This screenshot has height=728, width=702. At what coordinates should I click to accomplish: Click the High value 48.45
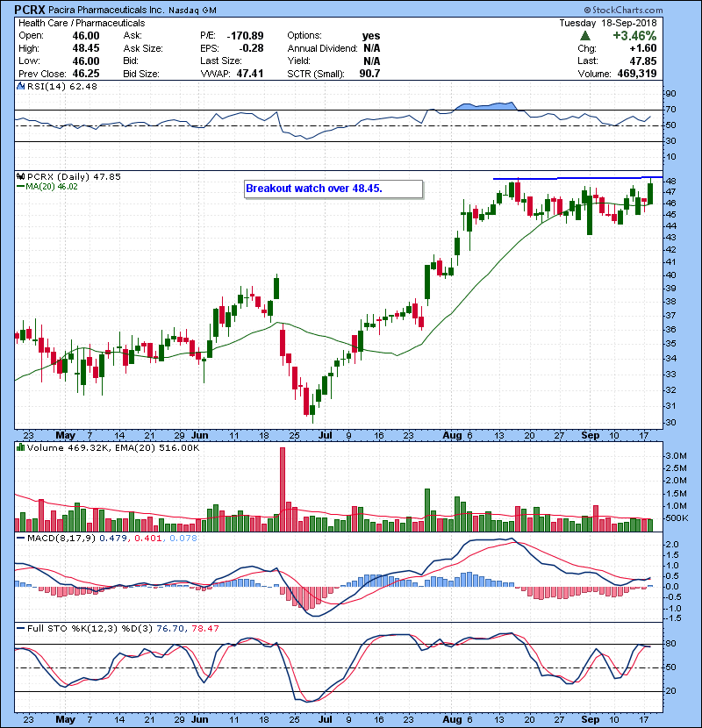click(x=86, y=48)
